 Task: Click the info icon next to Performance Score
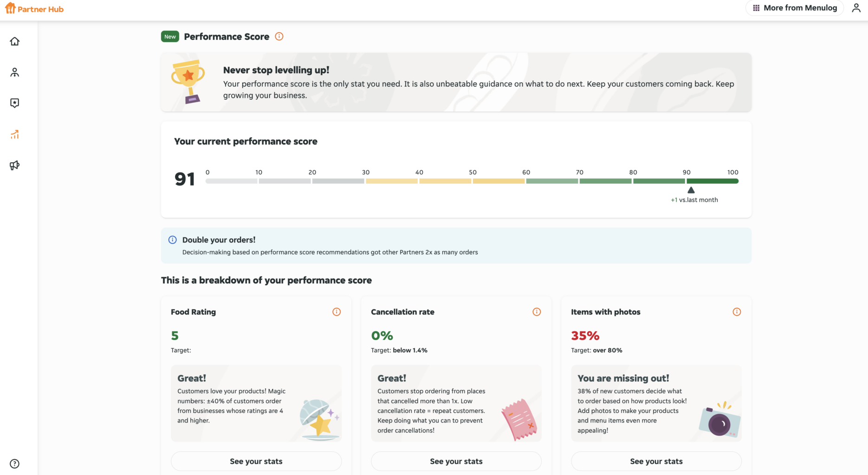[x=279, y=36]
